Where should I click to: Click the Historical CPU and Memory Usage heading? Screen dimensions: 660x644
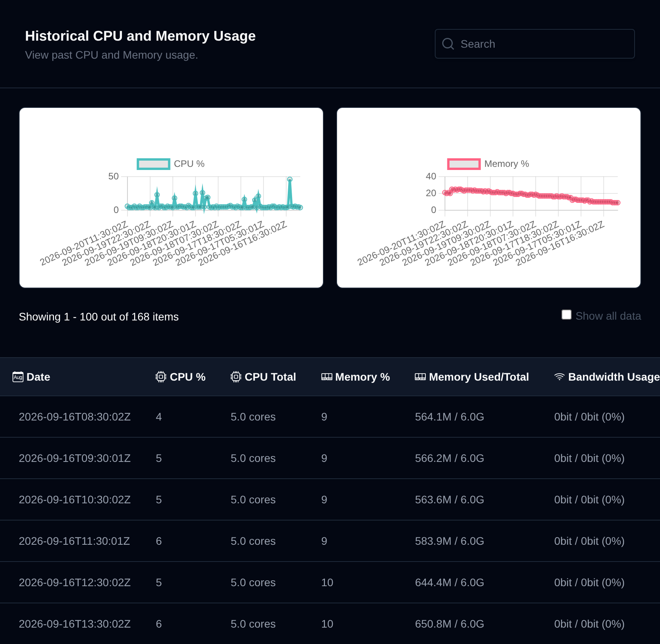pyautogui.click(x=140, y=36)
